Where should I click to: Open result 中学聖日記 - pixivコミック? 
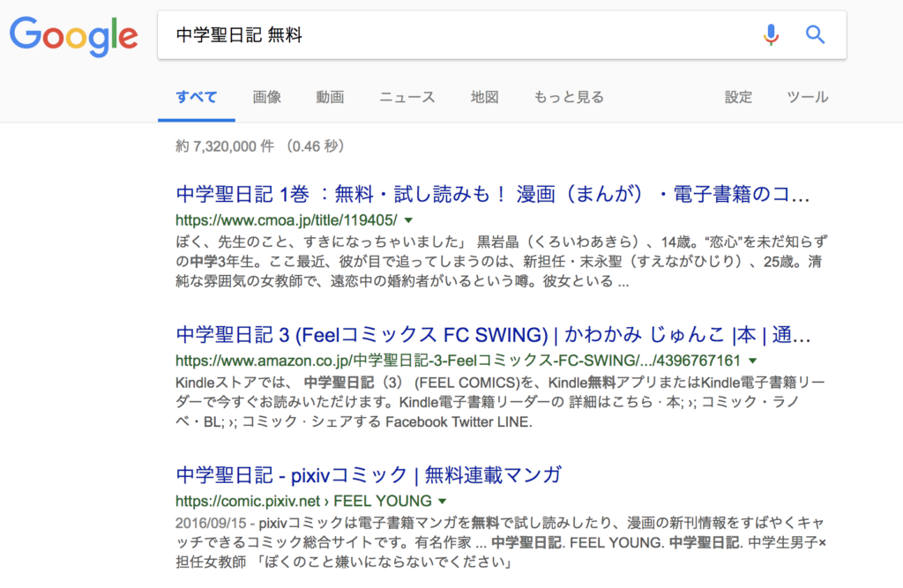pos(369,475)
